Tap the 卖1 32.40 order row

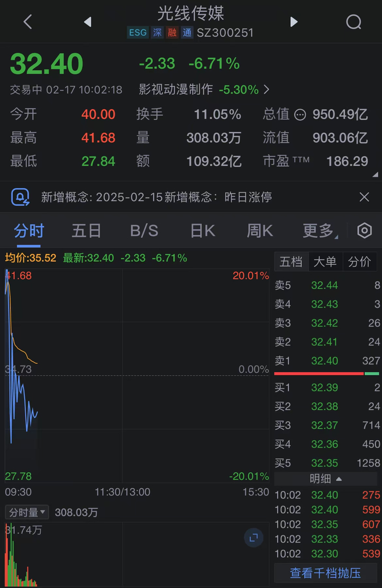click(326, 361)
